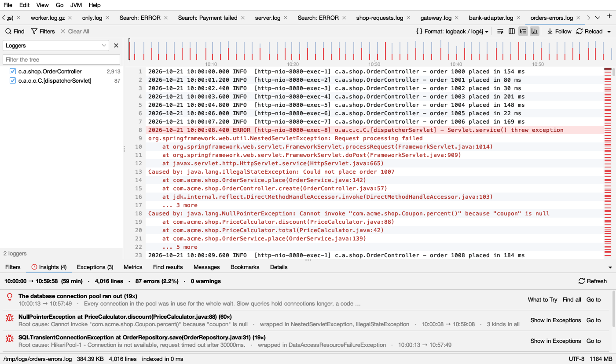Screen dimensions: 616x364
Task: Uncheck the o.a.c.c.C.[dispatcherServlet] logger
Action: [13, 80]
